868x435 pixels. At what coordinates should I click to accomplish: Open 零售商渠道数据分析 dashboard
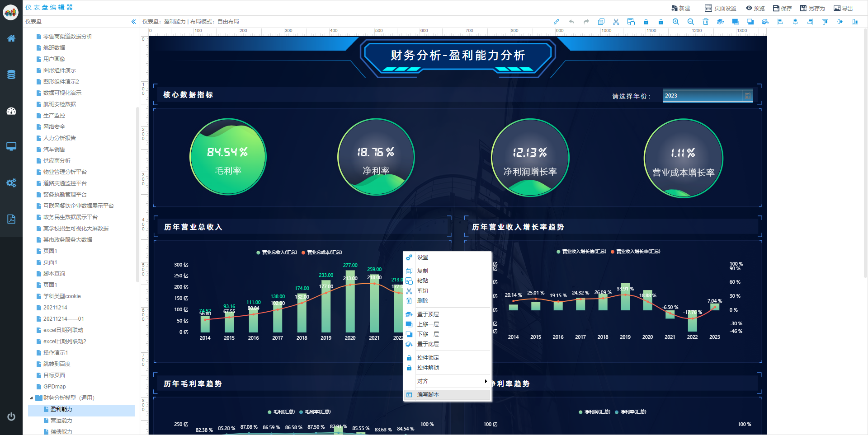[67, 37]
